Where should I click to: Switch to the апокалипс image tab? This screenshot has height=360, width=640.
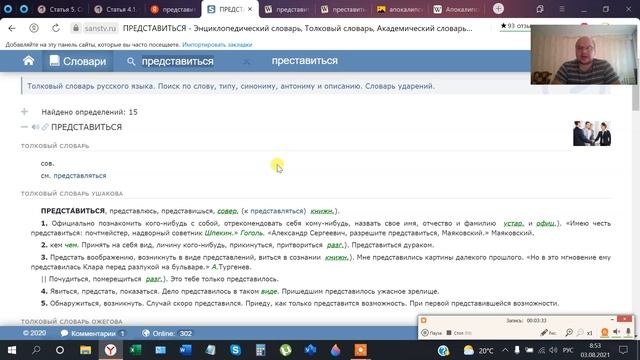point(400,9)
